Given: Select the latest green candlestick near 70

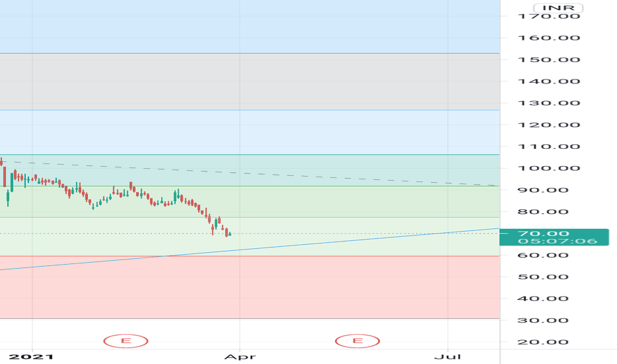Looking at the screenshot, I should (x=230, y=234).
